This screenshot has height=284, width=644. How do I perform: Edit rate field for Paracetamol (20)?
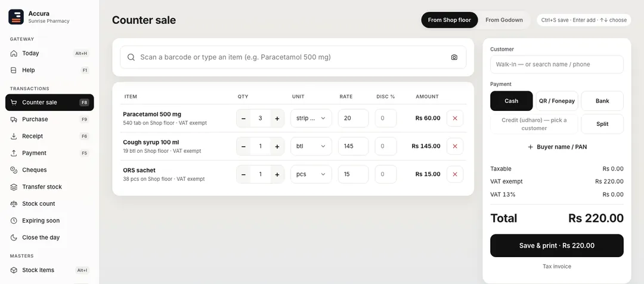pos(353,118)
